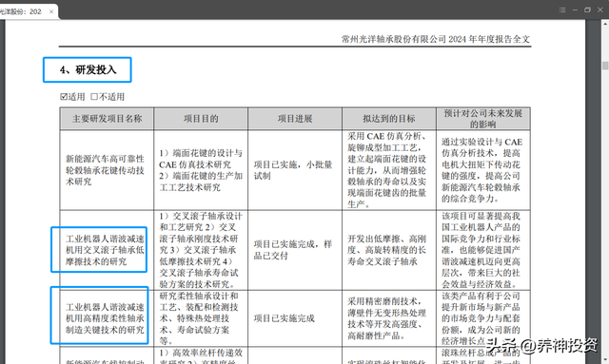Click column header 拟达到的目标
Image resolution: width=609 pixels, height=364 pixels.
[x=389, y=119]
